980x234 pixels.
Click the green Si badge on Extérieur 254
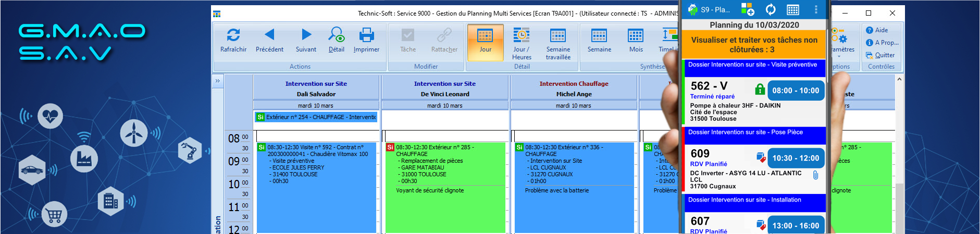click(x=260, y=117)
